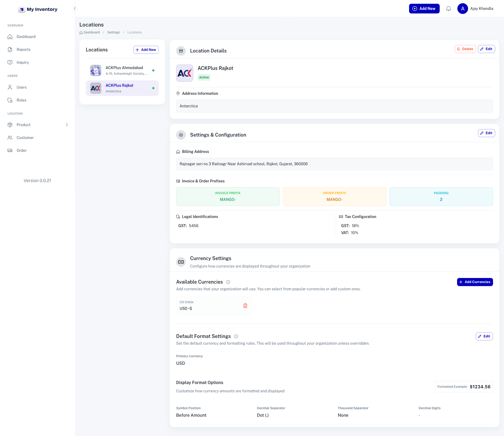Click the Available Currencies info icon
The image size is (504, 436).
click(x=228, y=282)
